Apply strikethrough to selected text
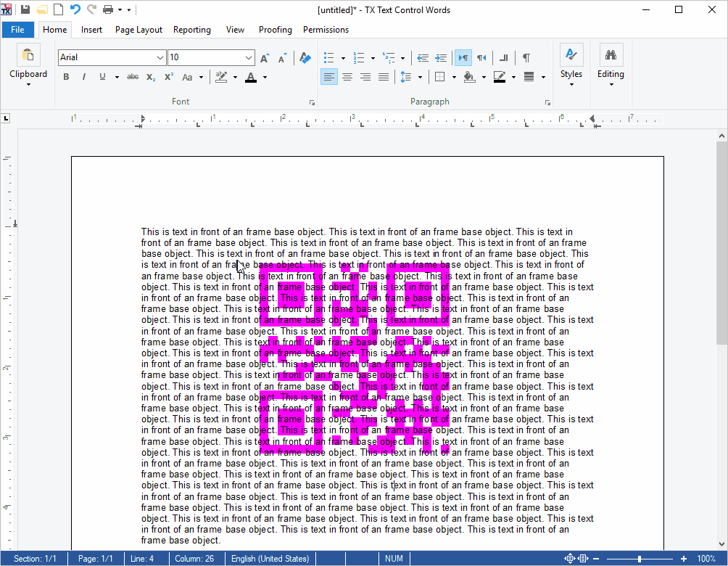This screenshot has width=728, height=566. click(x=133, y=77)
